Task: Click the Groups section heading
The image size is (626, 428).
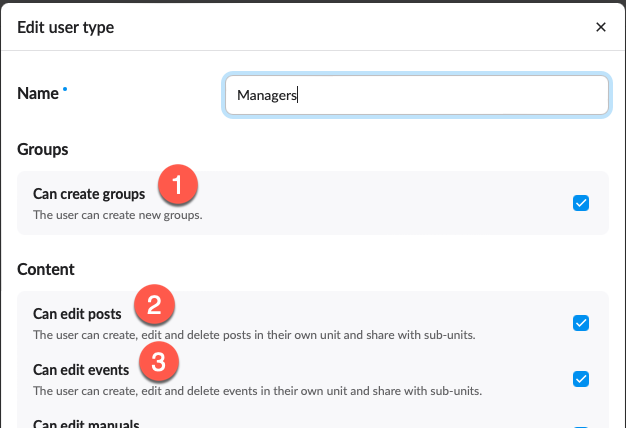Action: [43, 150]
